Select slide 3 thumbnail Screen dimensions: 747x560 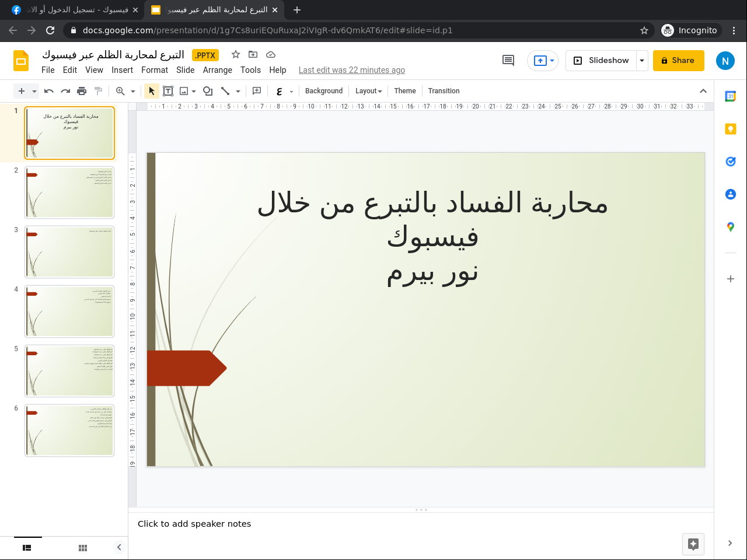click(x=69, y=252)
